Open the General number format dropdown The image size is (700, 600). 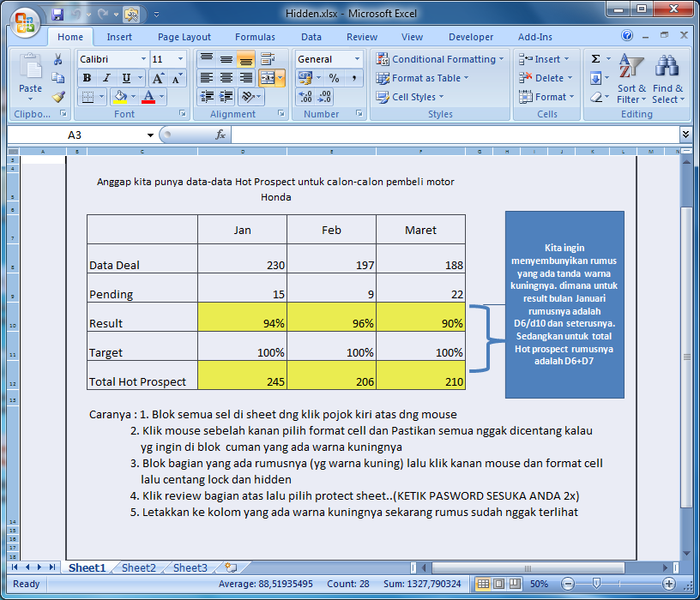(357, 59)
